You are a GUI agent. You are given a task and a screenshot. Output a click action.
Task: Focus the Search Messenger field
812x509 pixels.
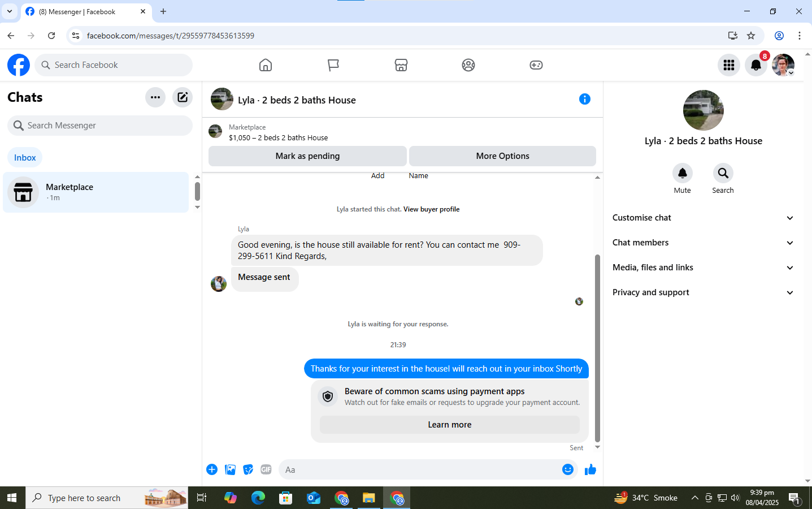tap(100, 126)
